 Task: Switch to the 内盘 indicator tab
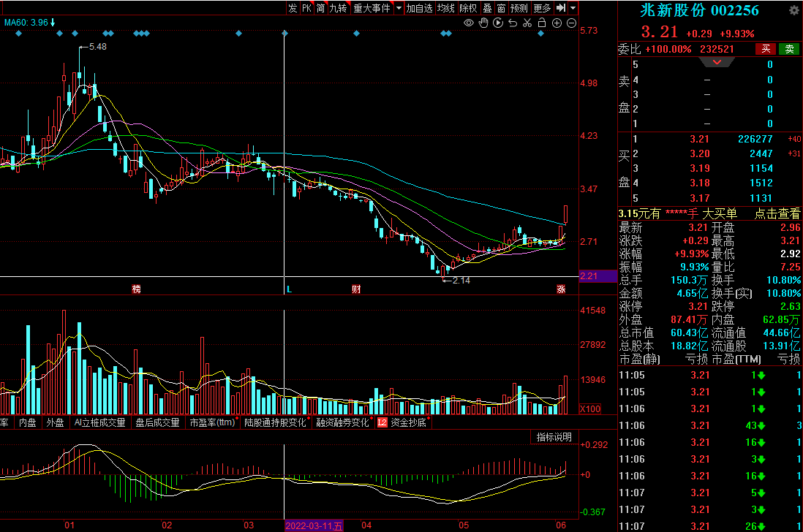pyautogui.click(x=28, y=422)
